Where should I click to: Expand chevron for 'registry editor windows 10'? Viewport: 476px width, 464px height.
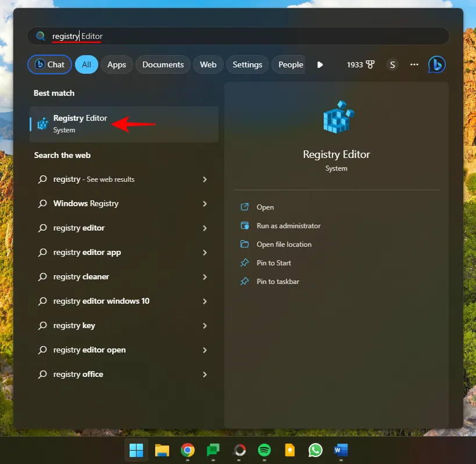pos(205,301)
